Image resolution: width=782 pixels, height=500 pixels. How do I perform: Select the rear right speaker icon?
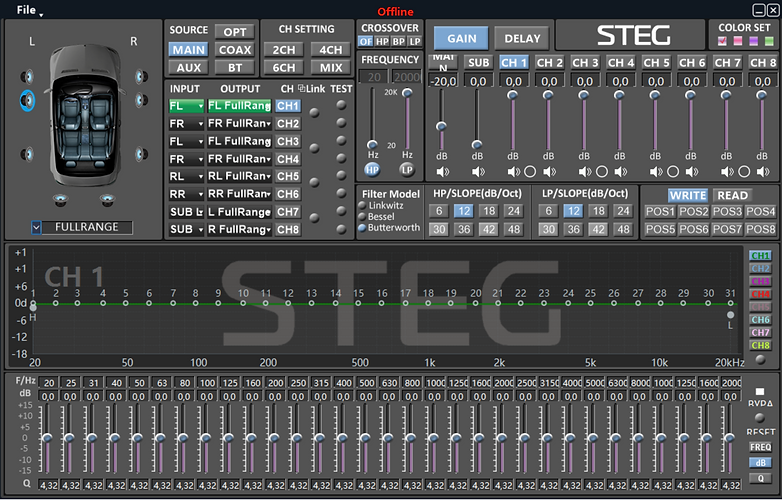pyautogui.click(x=142, y=154)
